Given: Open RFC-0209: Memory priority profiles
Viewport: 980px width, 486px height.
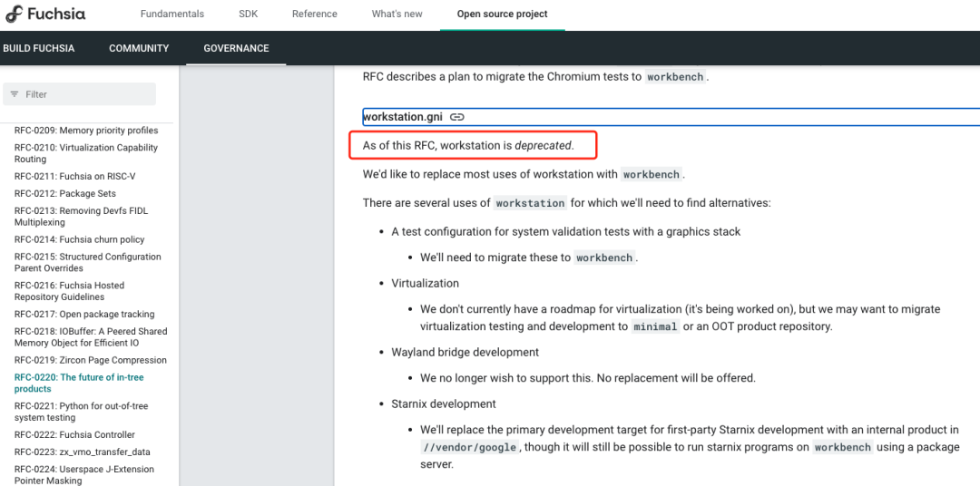Looking at the screenshot, I should (86, 131).
